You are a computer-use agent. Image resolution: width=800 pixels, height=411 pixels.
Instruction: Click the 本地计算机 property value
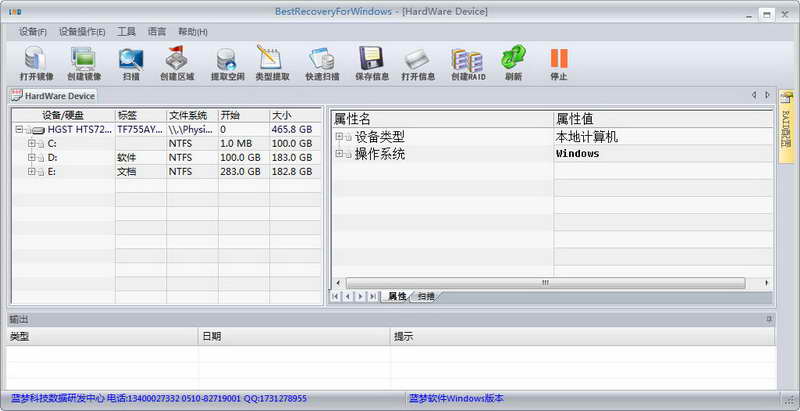click(587, 137)
